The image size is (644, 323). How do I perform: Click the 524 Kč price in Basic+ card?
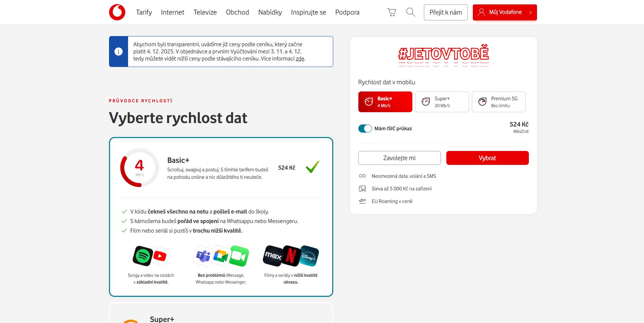(287, 168)
